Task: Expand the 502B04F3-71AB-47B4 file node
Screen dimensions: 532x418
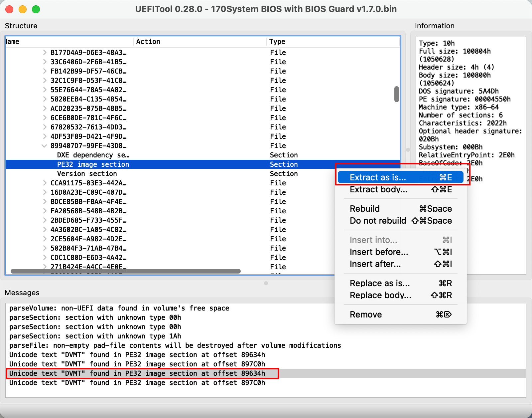Action: point(45,248)
